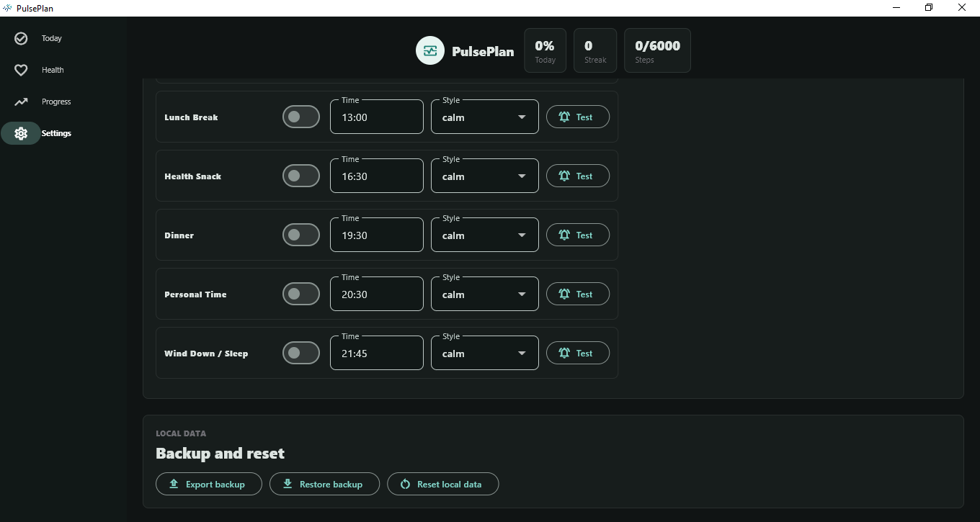Select the Settings gear icon
This screenshot has height=522, width=980.
[x=21, y=133]
